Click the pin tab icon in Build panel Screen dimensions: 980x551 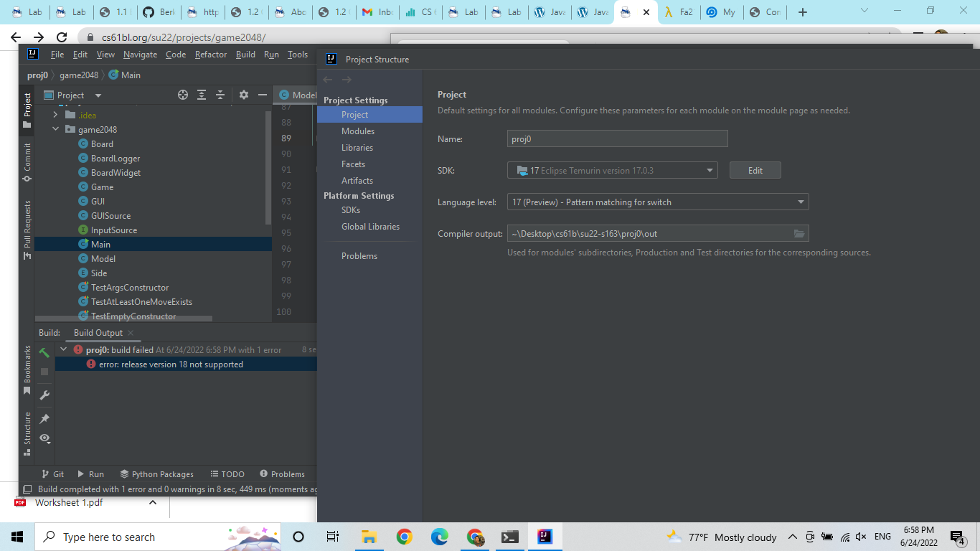pos(44,418)
